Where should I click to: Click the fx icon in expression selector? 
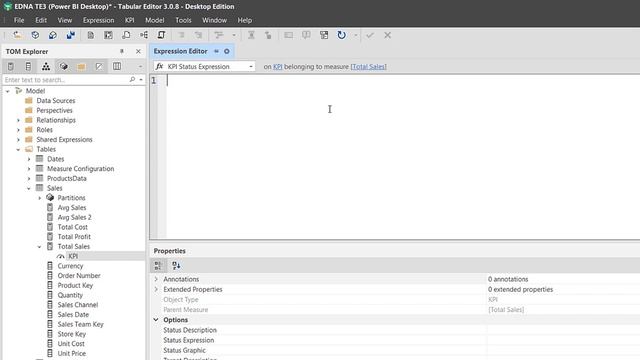160,66
